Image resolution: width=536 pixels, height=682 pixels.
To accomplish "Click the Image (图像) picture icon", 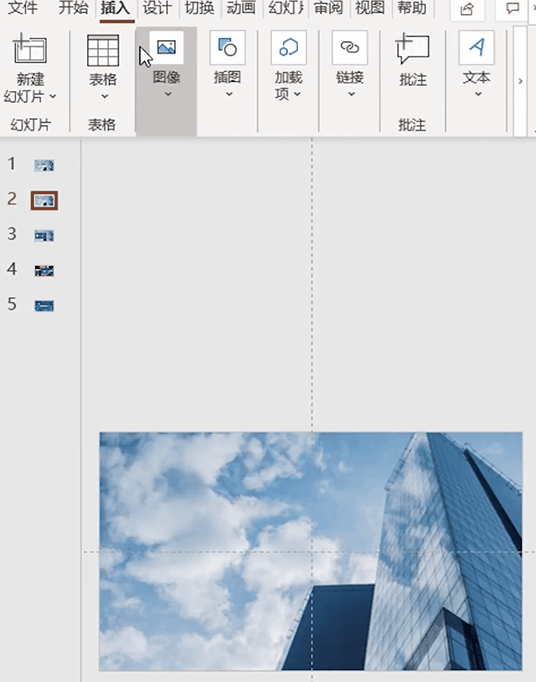I will point(166,47).
